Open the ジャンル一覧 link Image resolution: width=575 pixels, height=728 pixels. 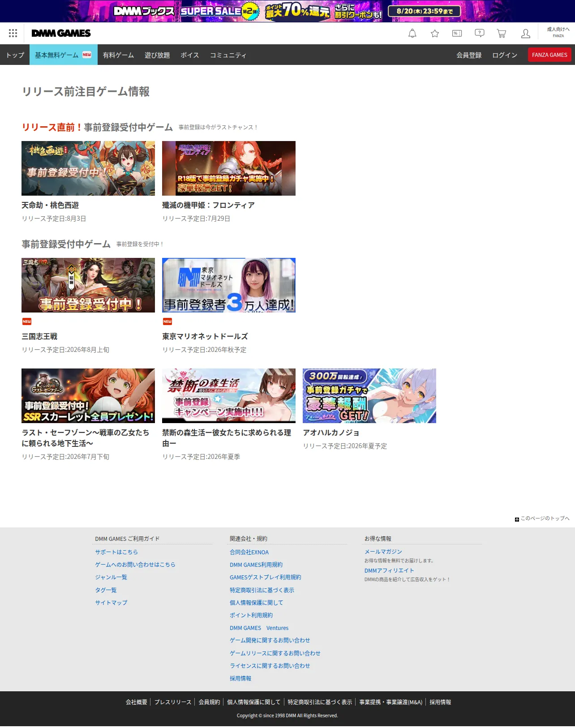[x=111, y=577]
